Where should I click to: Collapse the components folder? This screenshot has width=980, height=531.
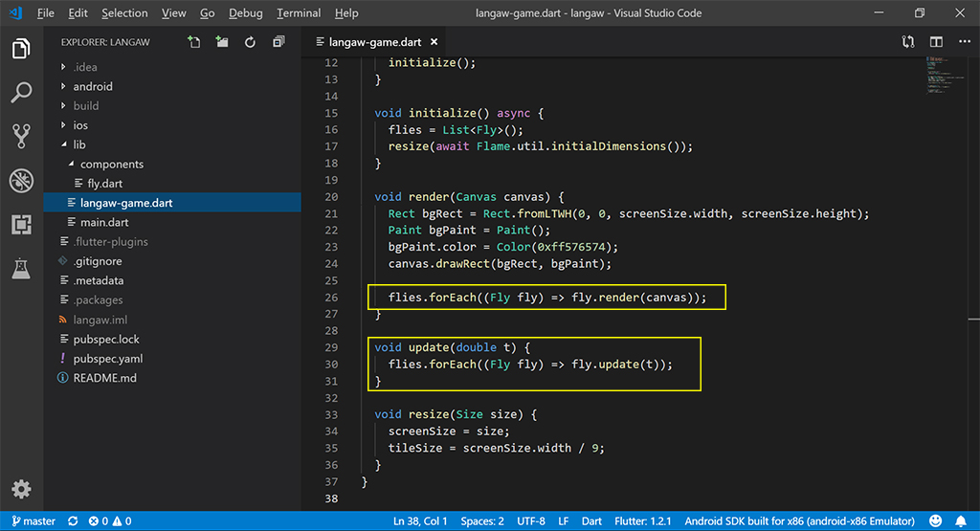(111, 165)
